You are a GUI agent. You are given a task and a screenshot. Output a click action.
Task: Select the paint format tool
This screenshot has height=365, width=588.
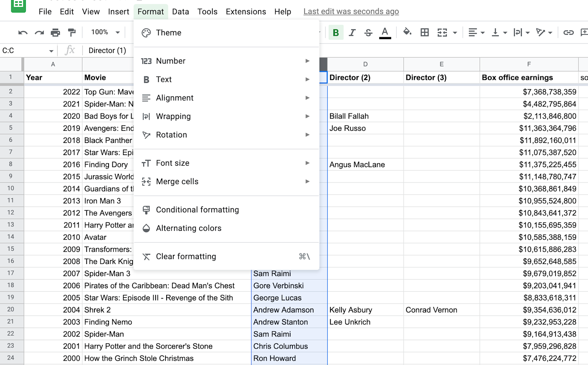coord(72,32)
